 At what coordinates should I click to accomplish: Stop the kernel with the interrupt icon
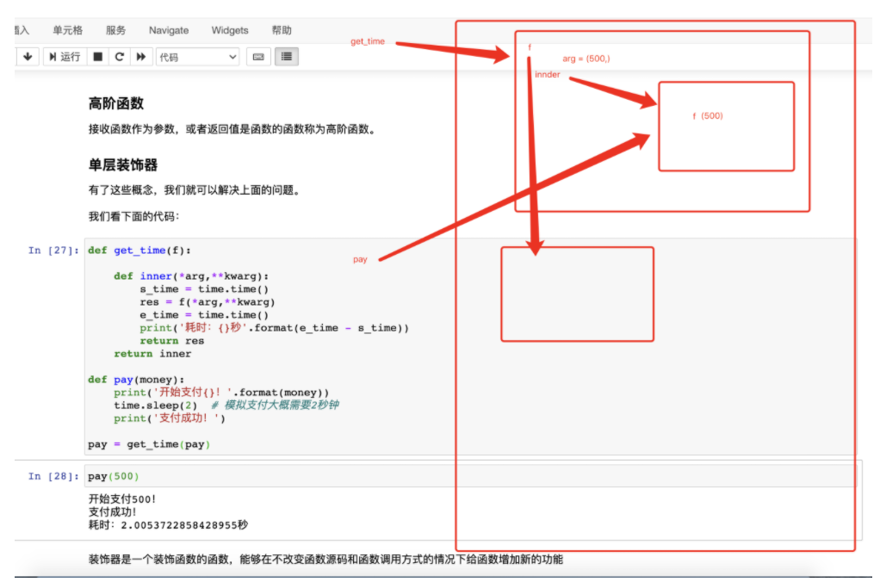[x=98, y=57]
